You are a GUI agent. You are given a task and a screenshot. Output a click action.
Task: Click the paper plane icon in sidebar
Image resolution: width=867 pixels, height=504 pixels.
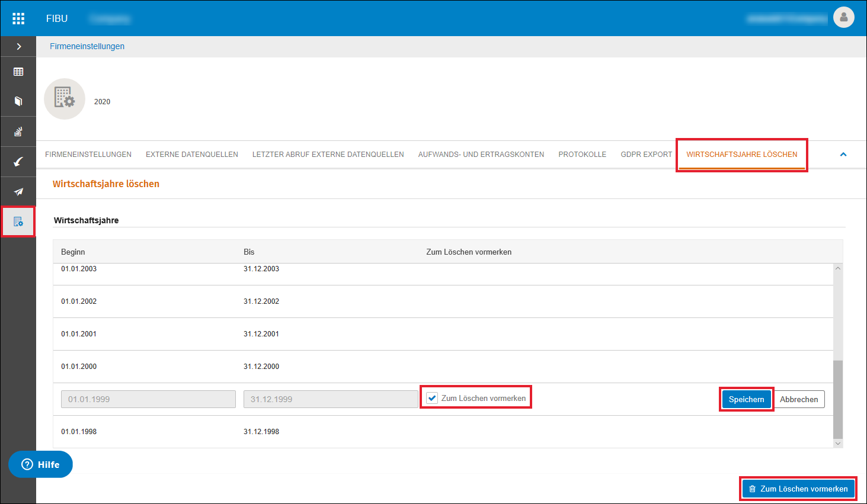[18, 191]
